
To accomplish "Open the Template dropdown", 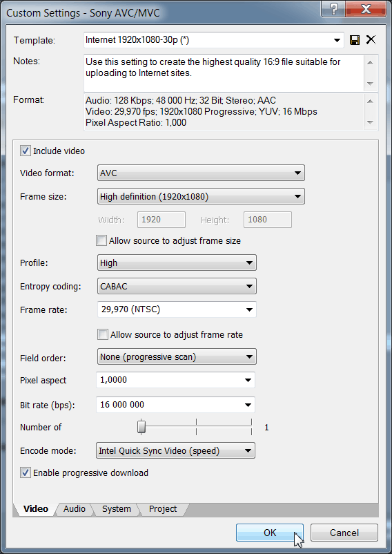I will click(x=213, y=40).
